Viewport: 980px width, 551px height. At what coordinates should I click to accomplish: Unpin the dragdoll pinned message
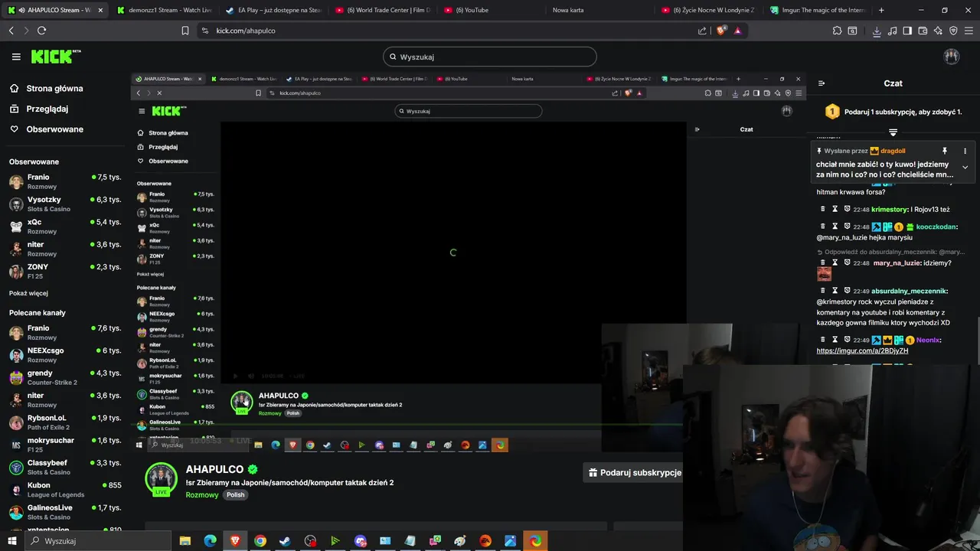[945, 151]
